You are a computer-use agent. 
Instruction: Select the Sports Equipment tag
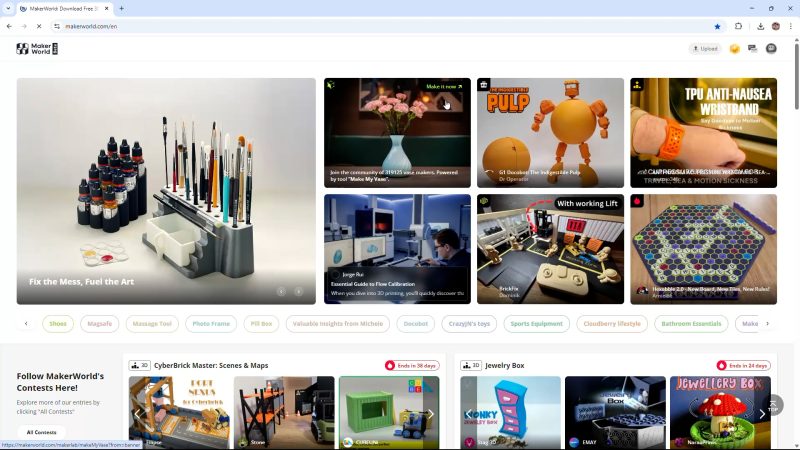point(536,323)
